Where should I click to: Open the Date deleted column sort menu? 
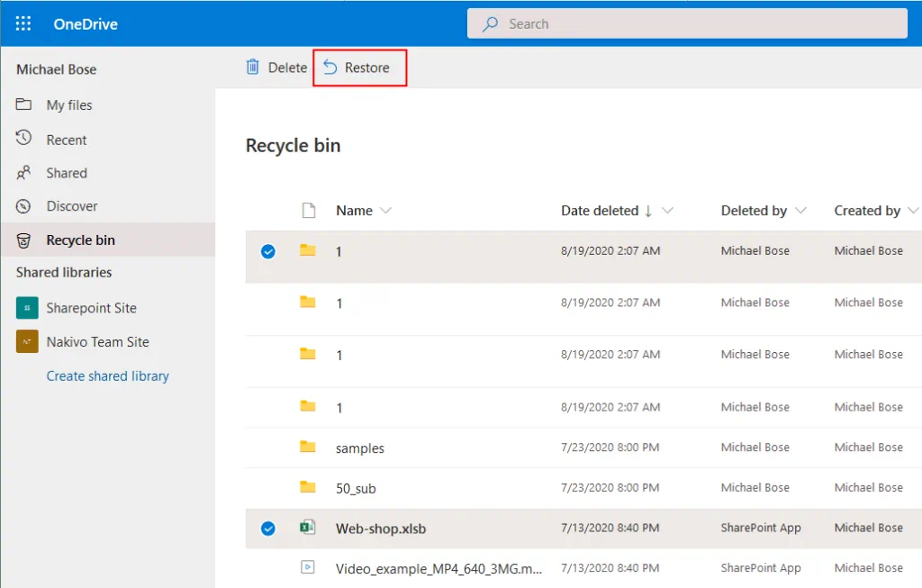point(667,211)
